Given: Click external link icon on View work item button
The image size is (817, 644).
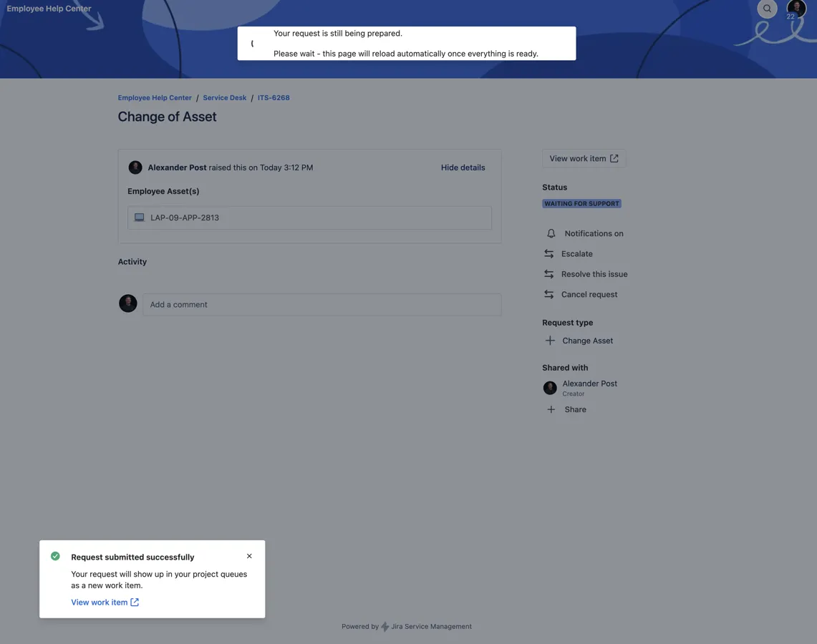Looking at the screenshot, I should pos(614,159).
